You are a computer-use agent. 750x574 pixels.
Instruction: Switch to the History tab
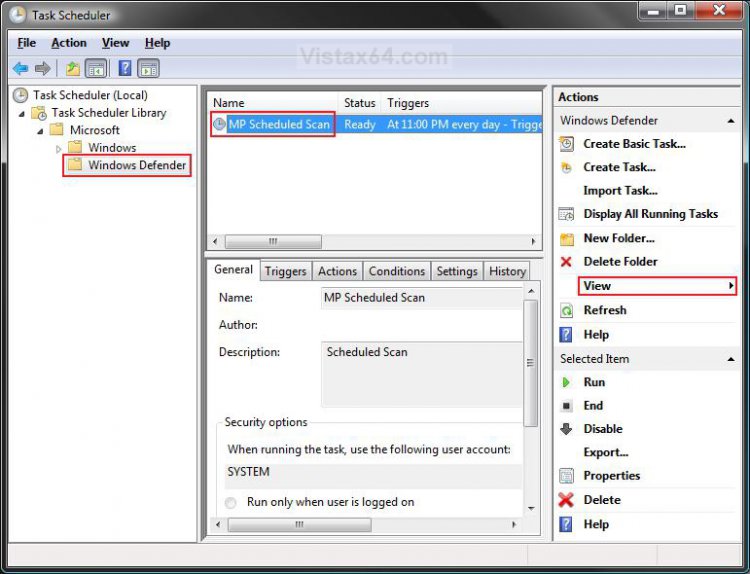(507, 271)
